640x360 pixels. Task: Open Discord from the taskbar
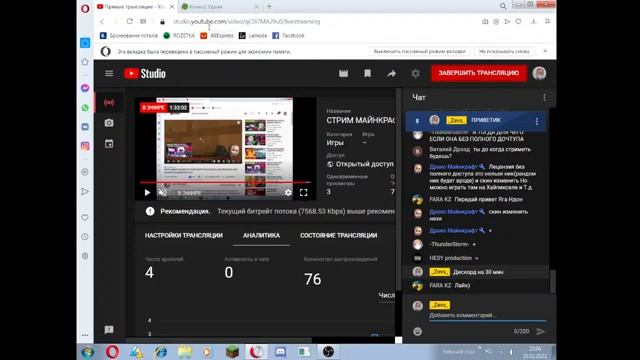tap(280, 352)
